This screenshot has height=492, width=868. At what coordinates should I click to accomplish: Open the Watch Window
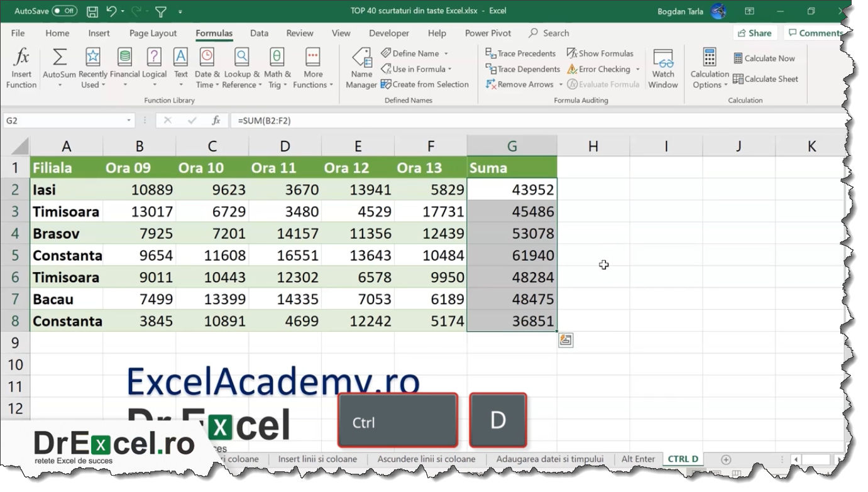point(663,68)
